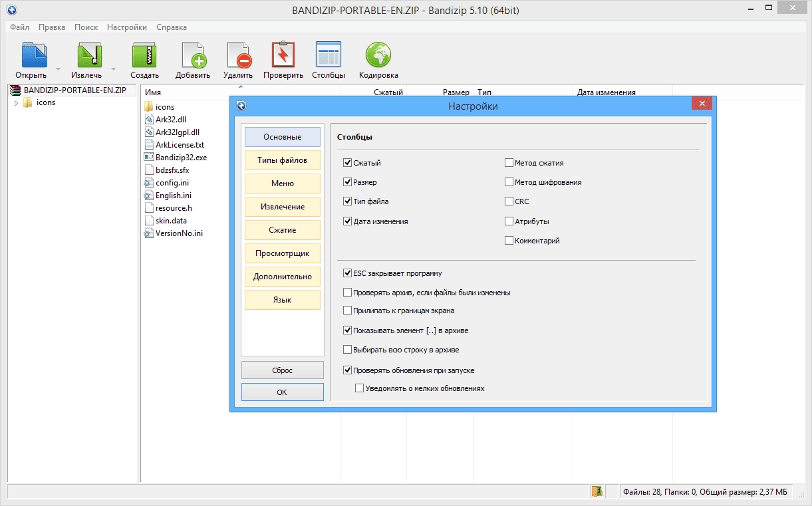The height and width of the screenshot is (506, 812).
Task: Uncheck the Размер column checkbox
Action: click(347, 182)
